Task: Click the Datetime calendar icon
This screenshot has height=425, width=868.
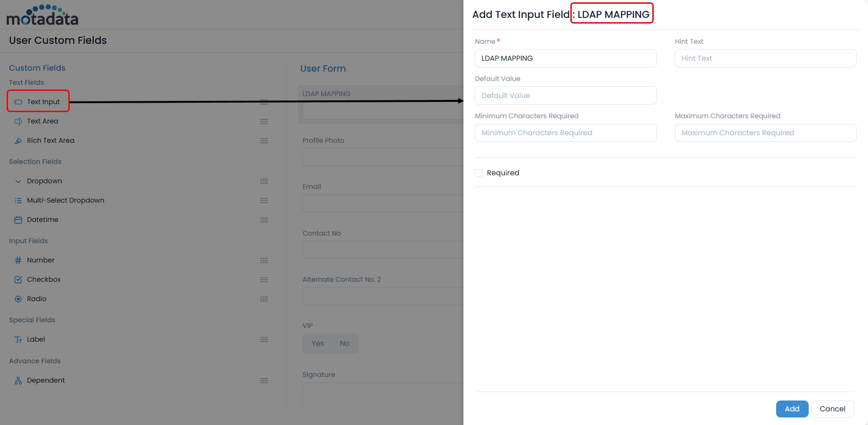Action: coord(18,220)
